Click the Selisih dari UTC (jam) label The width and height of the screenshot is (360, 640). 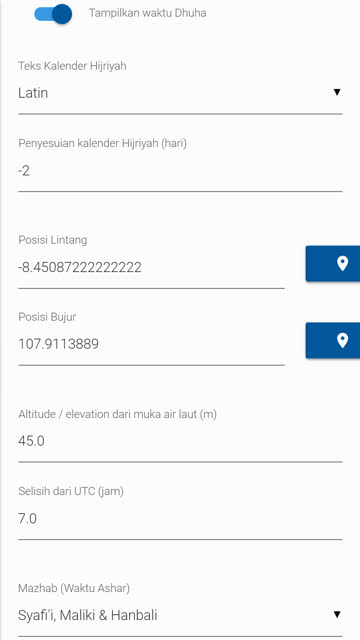click(71, 491)
